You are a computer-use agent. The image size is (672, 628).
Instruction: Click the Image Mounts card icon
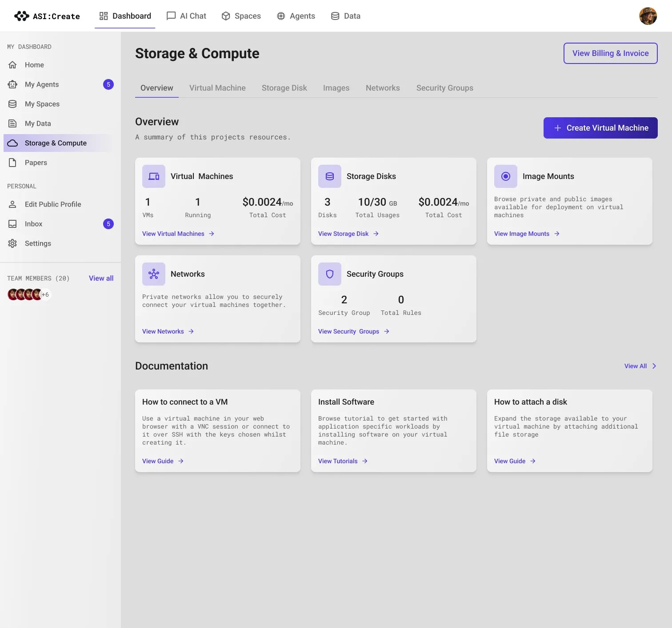click(506, 176)
